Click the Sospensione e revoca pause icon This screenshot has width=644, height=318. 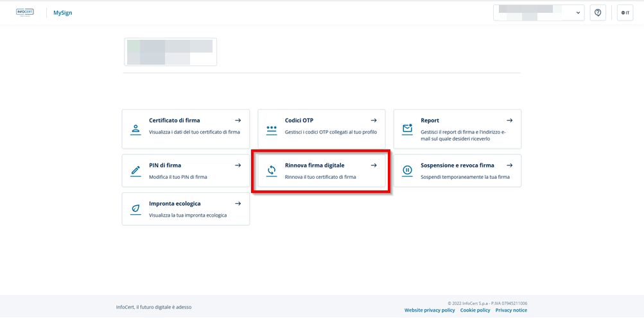407,171
